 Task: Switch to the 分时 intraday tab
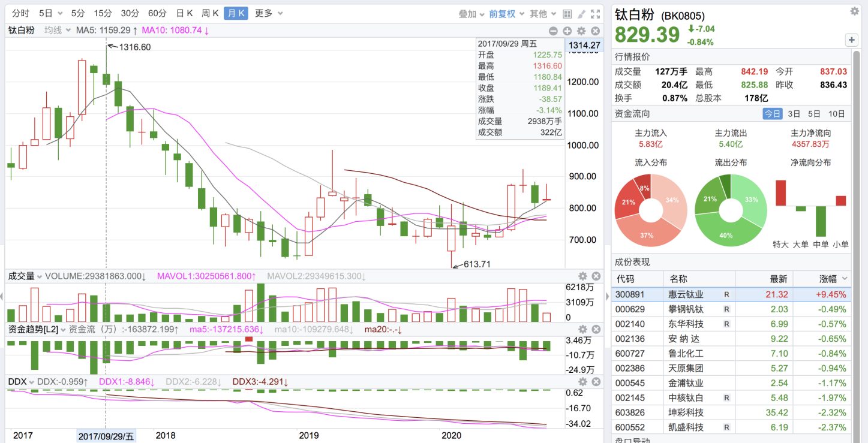pyautogui.click(x=20, y=13)
